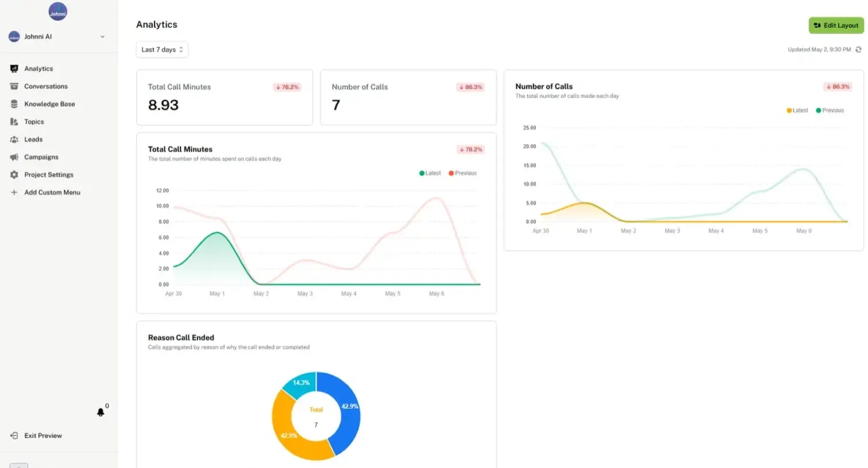Select Add Custom Menu

click(51, 192)
